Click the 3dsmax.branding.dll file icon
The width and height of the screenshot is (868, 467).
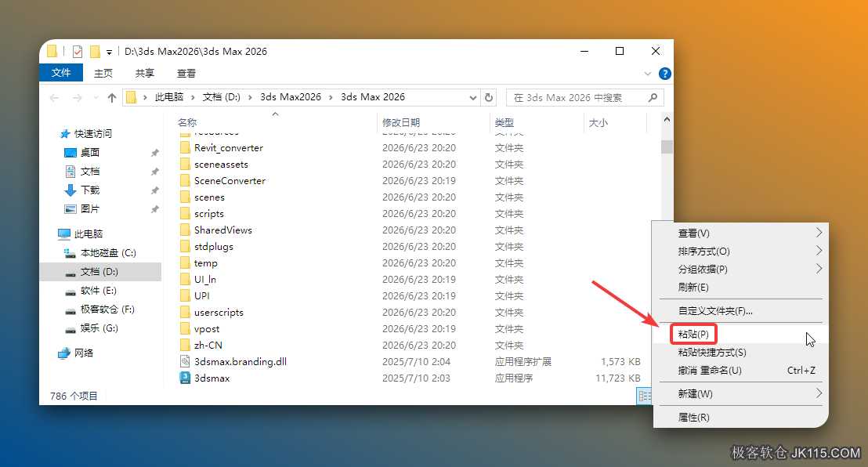tap(185, 361)
